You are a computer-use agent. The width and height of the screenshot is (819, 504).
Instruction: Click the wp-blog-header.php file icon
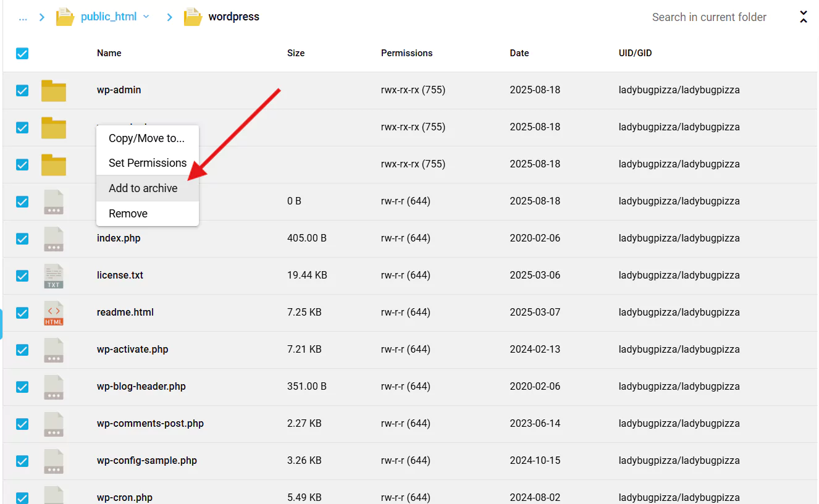(x=54, y=387)
